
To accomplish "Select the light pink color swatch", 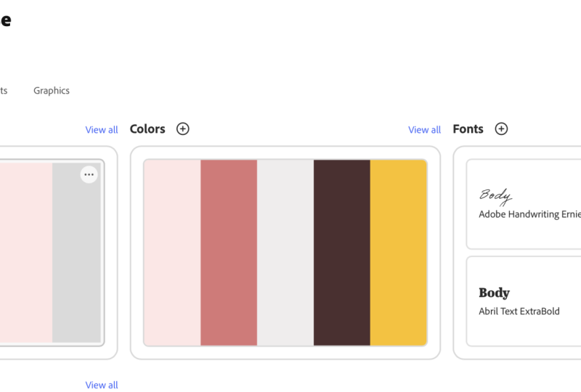I will (172, 253).
